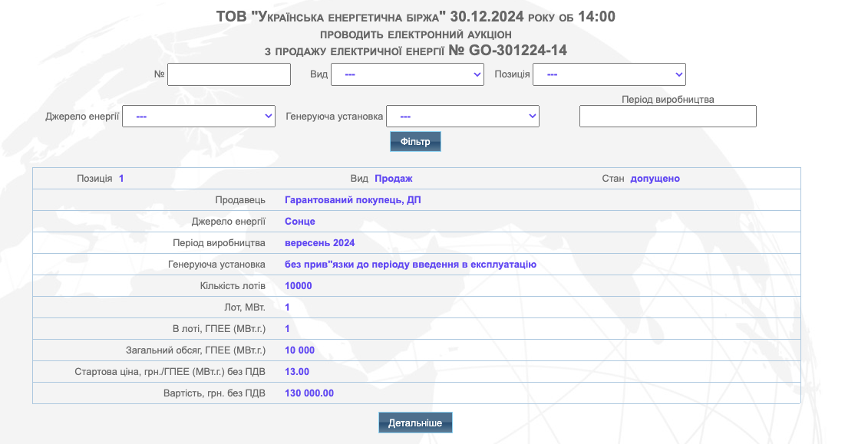Click the 13.00 starting price value

tap(297, 372)
